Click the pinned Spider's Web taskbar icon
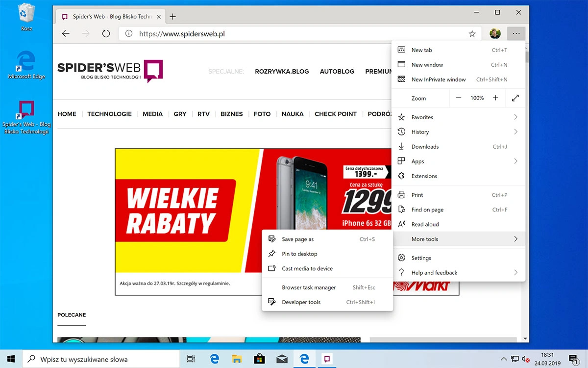This screenshot has width=588, height=368. click(x=326, y=359)
